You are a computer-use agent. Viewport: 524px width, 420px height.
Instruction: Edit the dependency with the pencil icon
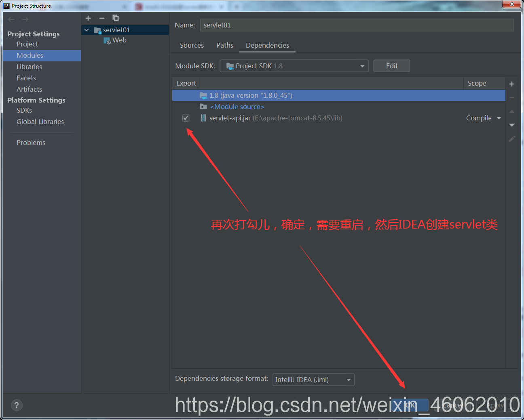[512, 139]
